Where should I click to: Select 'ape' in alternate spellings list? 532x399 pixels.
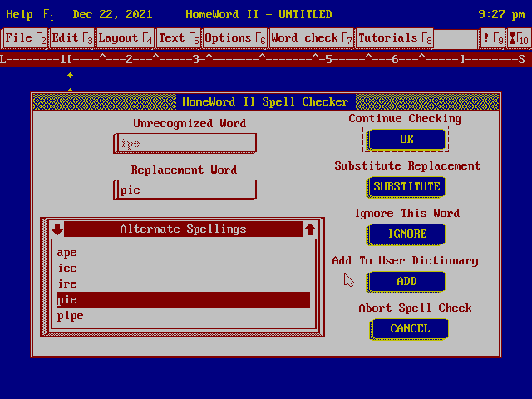coord(183,253)
